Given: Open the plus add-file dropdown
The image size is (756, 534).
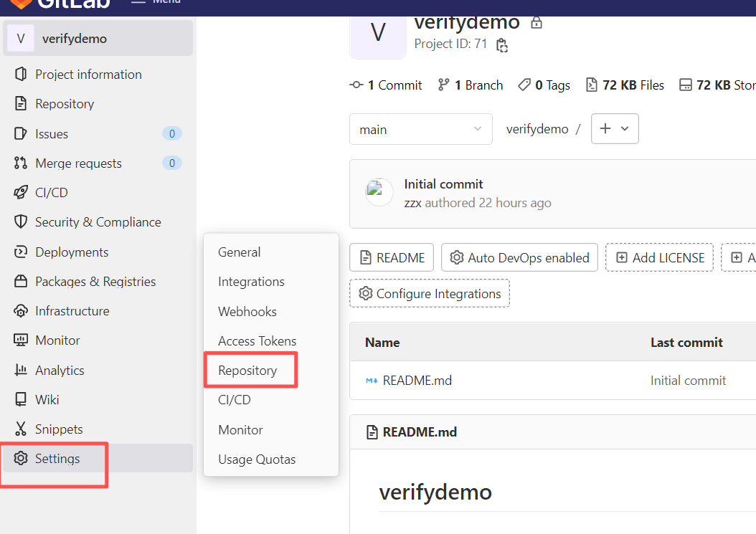Looking at the screenshot, I should click(x=615, y=129).
